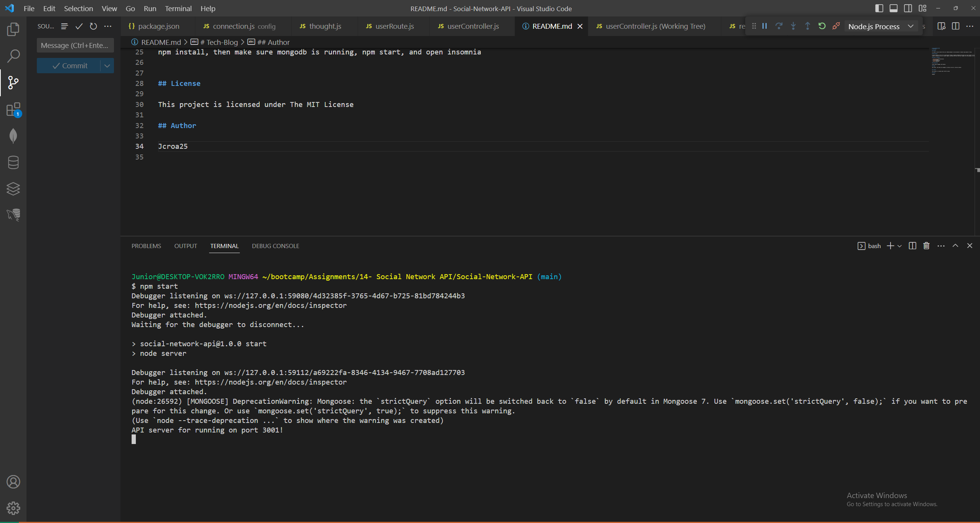
Task: Pause the debugger in debug toolbar
Action: [764, 26]
